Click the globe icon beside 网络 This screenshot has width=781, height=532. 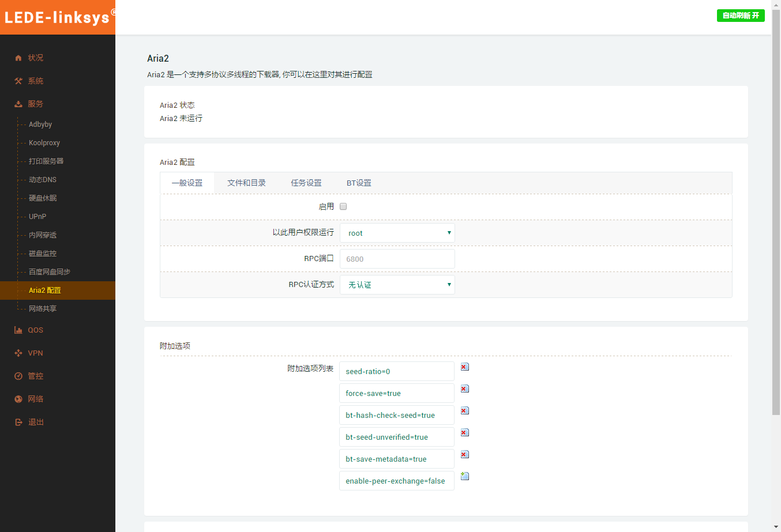(x=18, y=399)
